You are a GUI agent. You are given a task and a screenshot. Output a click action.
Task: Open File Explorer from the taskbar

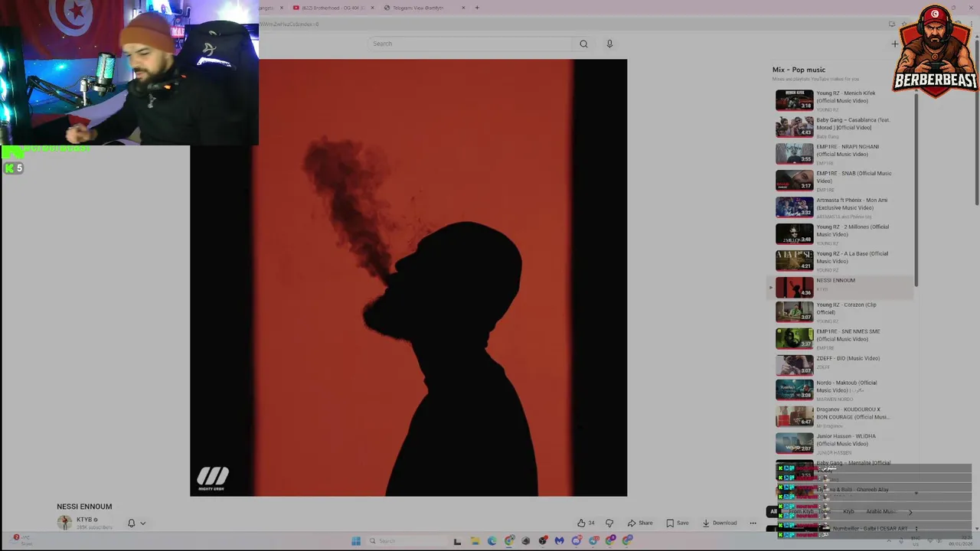pos(475,541)
